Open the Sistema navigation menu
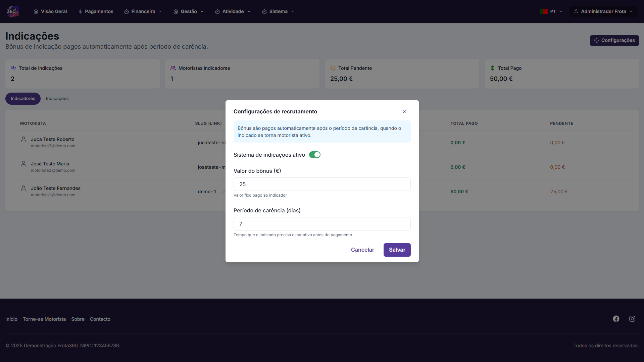 278,11
